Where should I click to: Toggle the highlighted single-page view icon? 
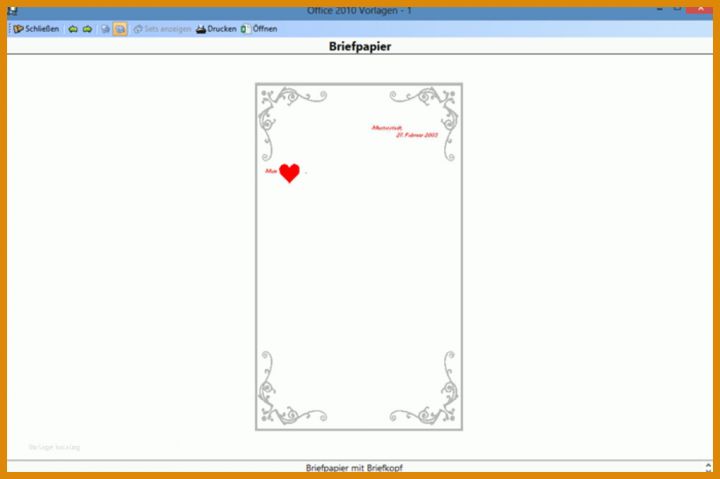tap(120, 29)
